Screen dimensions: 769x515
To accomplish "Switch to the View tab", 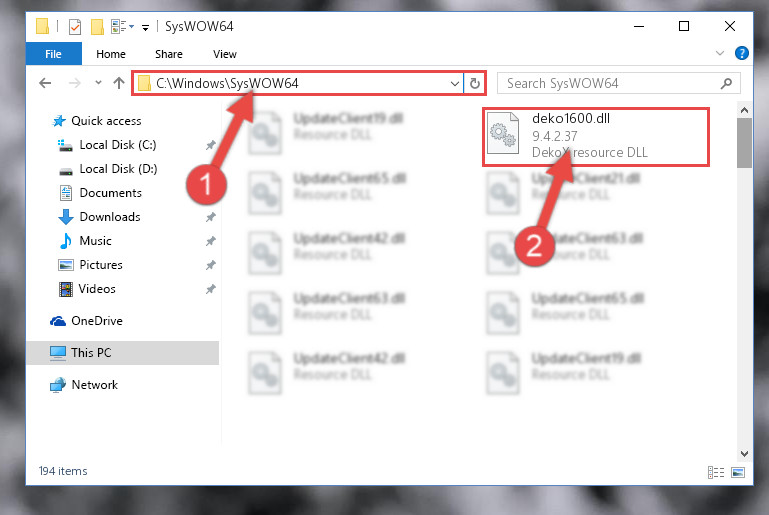I will (x=225, y=54).
